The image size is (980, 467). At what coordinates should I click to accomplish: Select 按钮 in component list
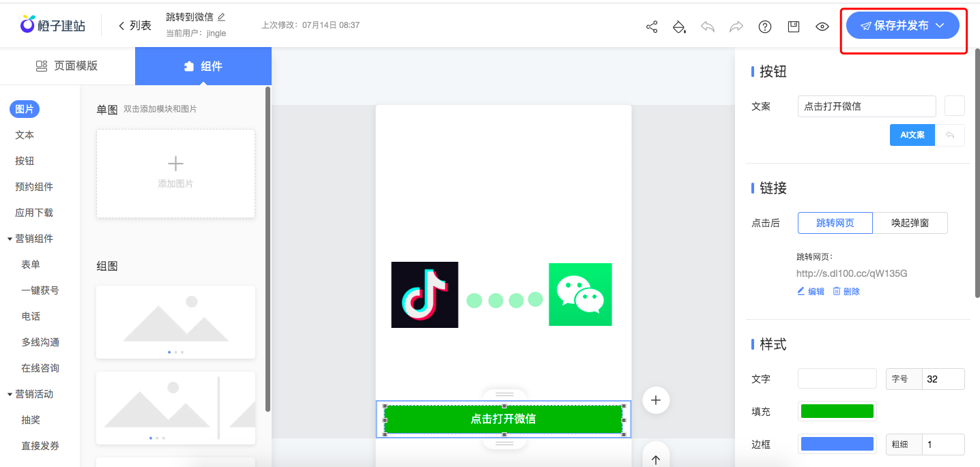(x=25, y=161)
